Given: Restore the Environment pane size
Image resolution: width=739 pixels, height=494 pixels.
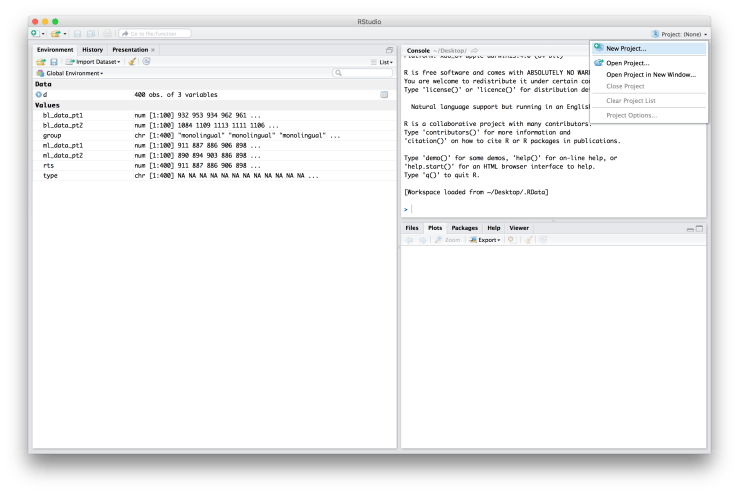Looking at the screenshot, I should pos(389,50).
